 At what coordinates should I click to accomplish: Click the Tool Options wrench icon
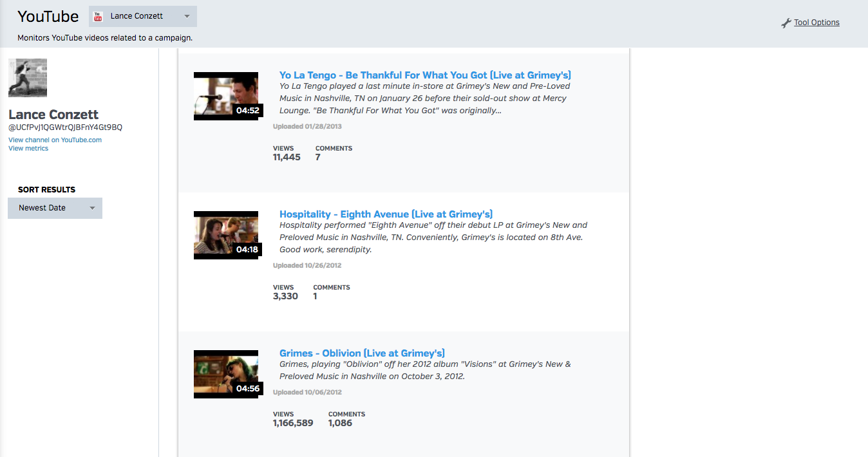(786, 23)
